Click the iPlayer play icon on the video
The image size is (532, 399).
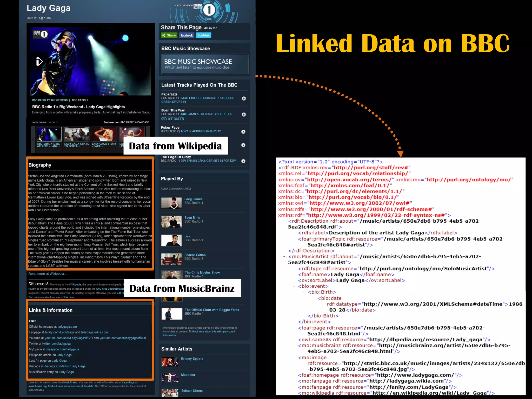pos(39,62)
